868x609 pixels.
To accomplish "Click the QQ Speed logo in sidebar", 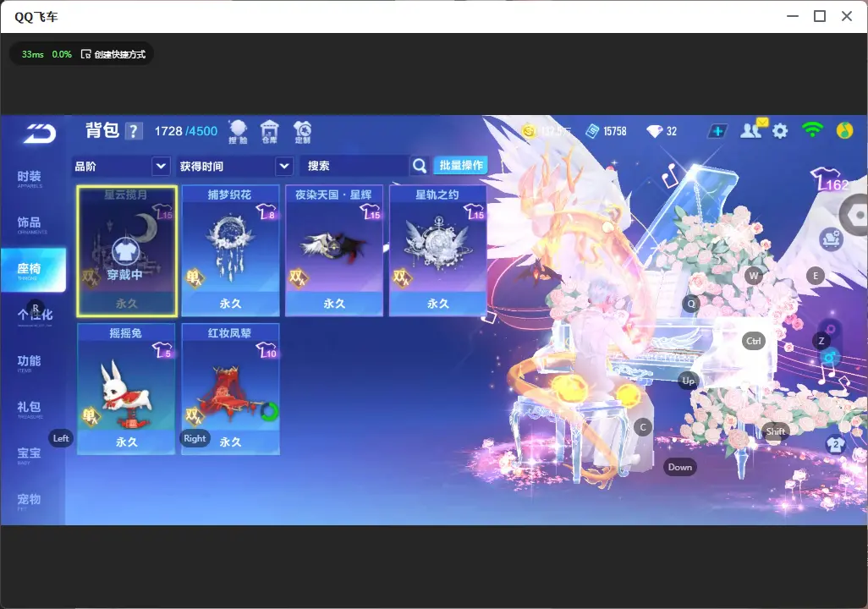I will pyautogui.click(x=40, y=134).
